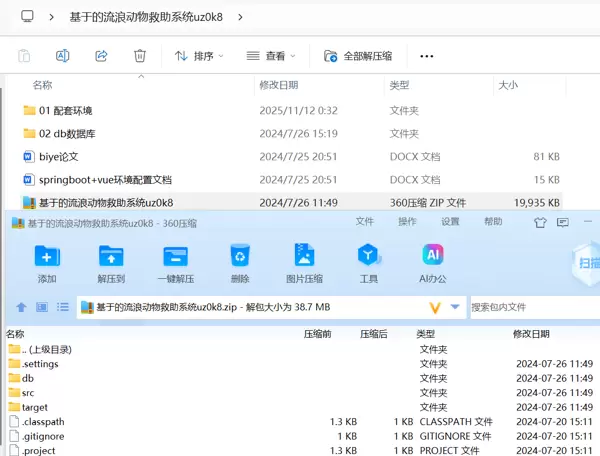Image resolution: width=600 pixels, height=456 pixels.
Task: Click the Explorer trash delete icon
Action: (x=140, y=56)
